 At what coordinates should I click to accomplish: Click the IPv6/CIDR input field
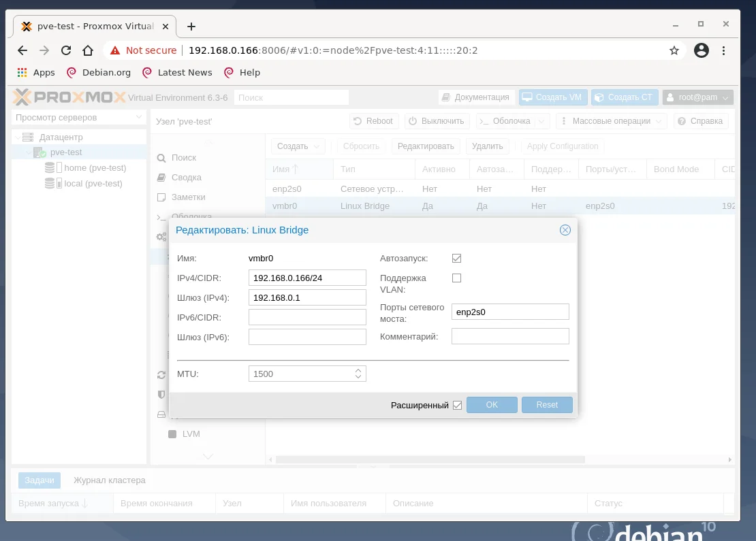(307, 316)
